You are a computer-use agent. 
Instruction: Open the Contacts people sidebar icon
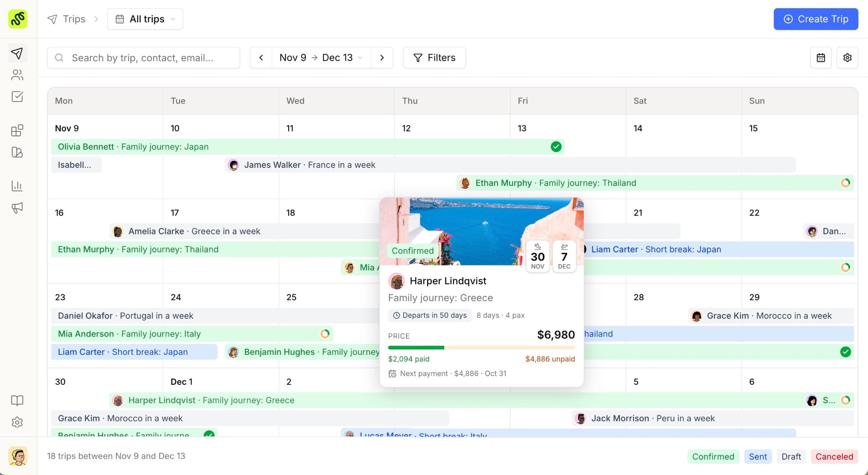coord(17,75)
